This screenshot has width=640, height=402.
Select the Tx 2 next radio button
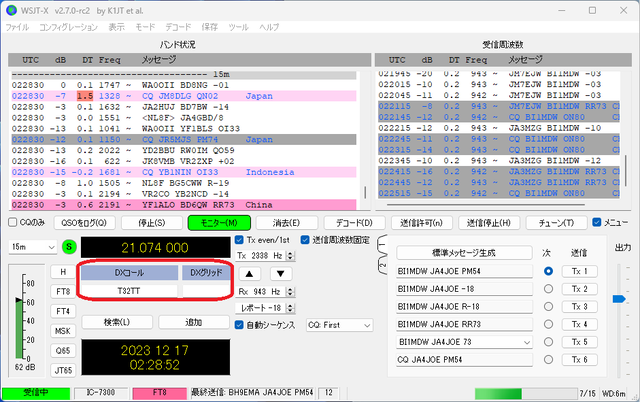pos(548,289)
